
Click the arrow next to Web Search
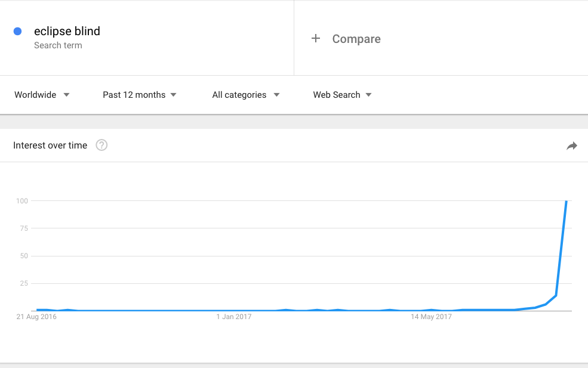(369, 95)
